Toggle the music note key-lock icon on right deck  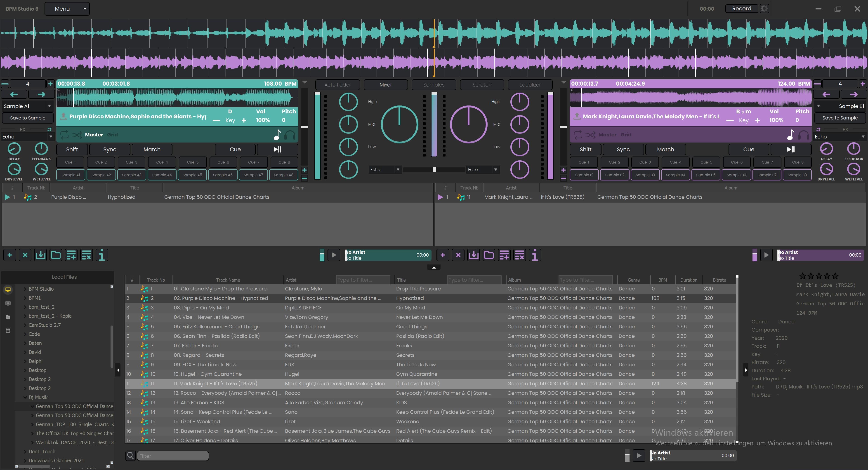point(790,135)
